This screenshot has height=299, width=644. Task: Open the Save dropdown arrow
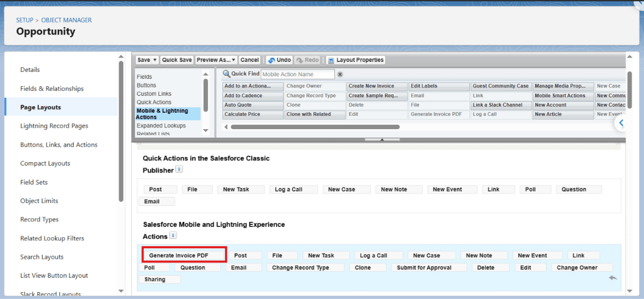pyautogui.click(x=155, y=60)
